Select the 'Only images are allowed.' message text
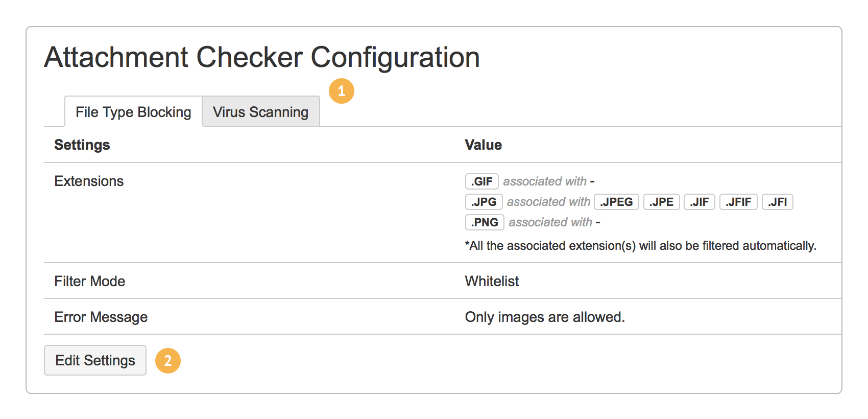 tap(544, 317)
